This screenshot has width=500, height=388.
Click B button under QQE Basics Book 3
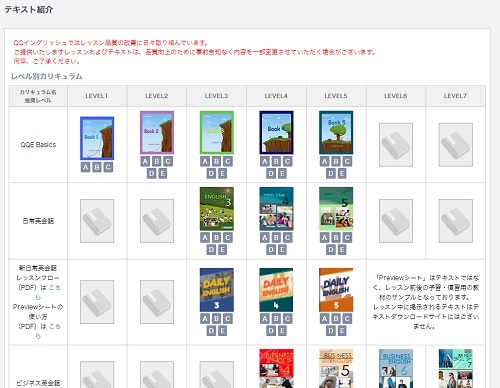[217, 161]
